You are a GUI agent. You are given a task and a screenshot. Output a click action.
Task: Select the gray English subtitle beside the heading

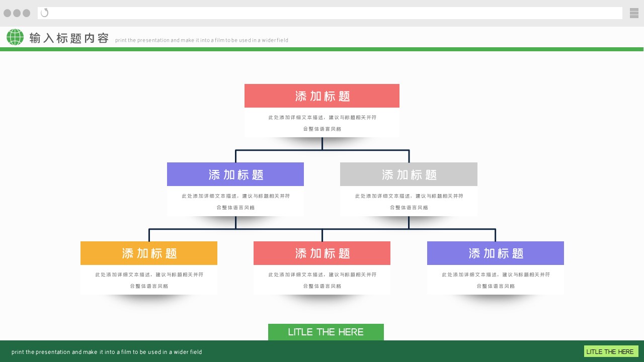(x=201, y=40)
